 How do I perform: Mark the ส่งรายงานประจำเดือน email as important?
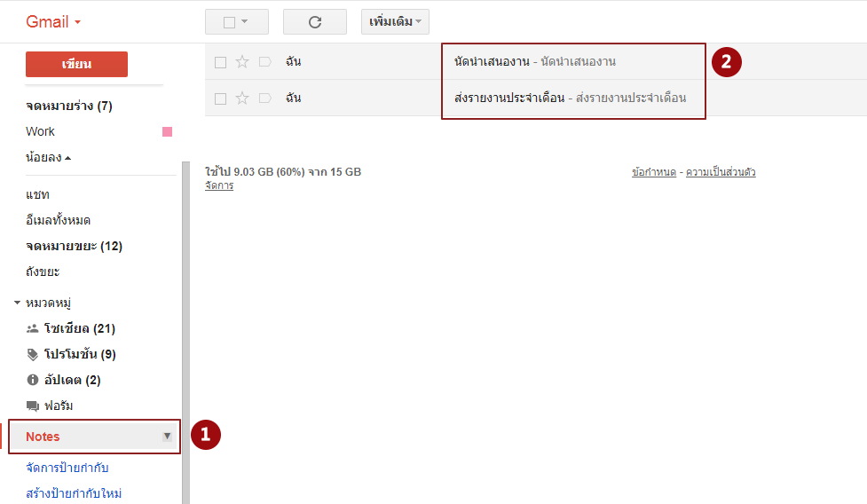coord(264,98)
